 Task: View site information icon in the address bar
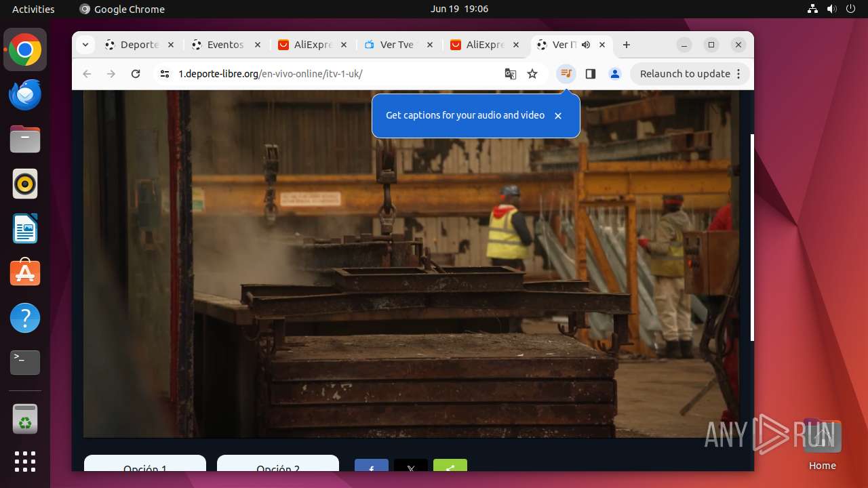pos(165,74)
